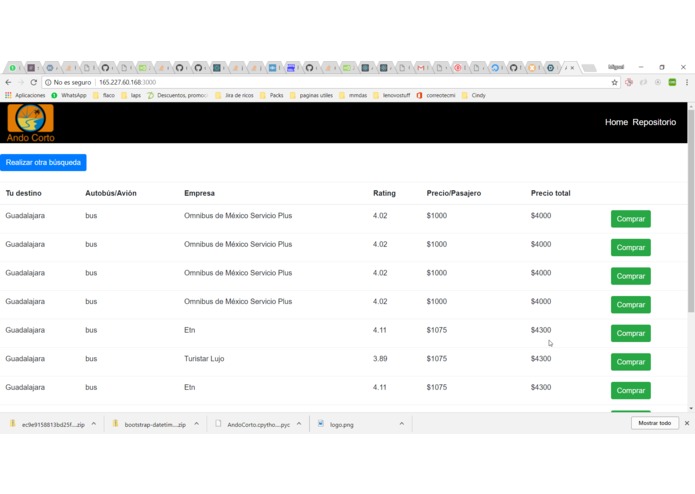Close the downloads bar
Viewport: 695px width, 494px height.
pyautogui.click(x=687, y=424)
